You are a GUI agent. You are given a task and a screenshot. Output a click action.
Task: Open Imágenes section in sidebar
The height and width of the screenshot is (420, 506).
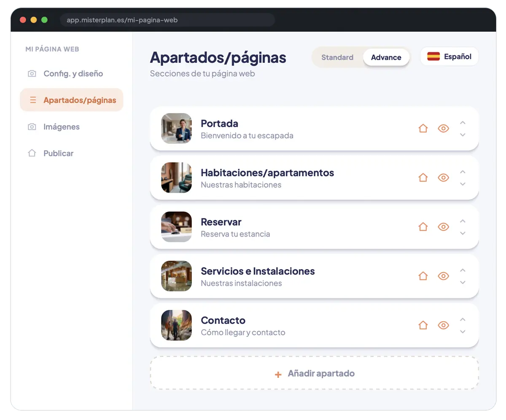click(x=72, y=127)
